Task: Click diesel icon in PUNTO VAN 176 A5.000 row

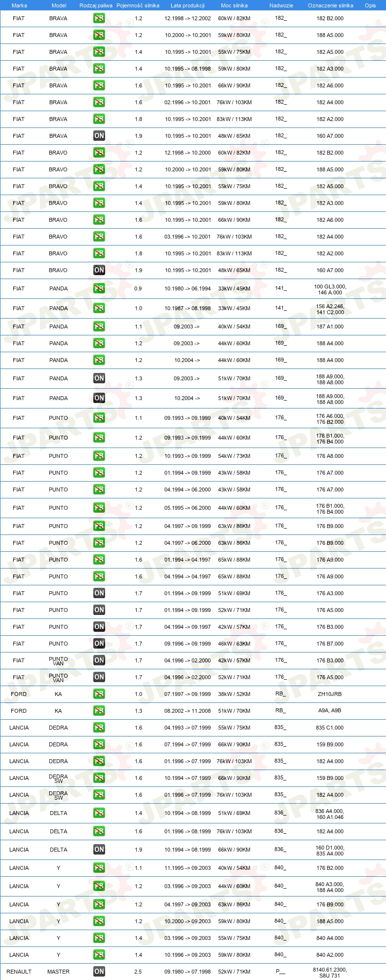Action: pyautogui.click(x=99, y=677)
